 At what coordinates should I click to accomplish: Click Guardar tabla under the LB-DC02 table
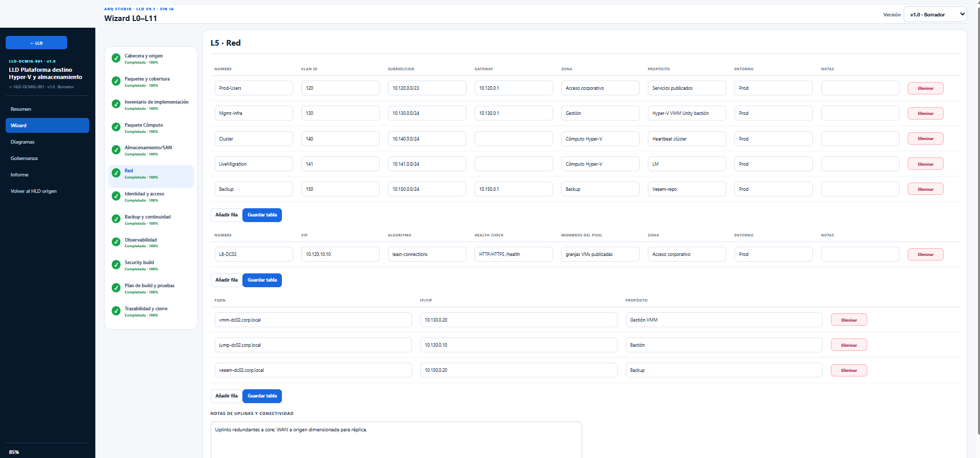click(x=262, y=280)
